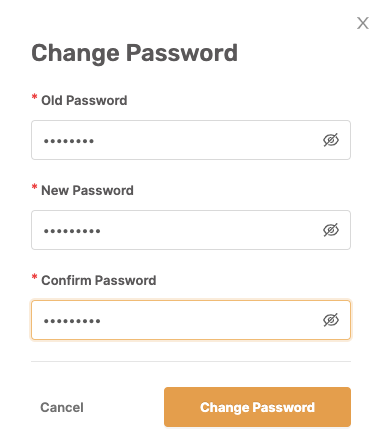Show the Old Password characters via eye icon
This screenshot has width=385, height=444.
tap(331, 140)
